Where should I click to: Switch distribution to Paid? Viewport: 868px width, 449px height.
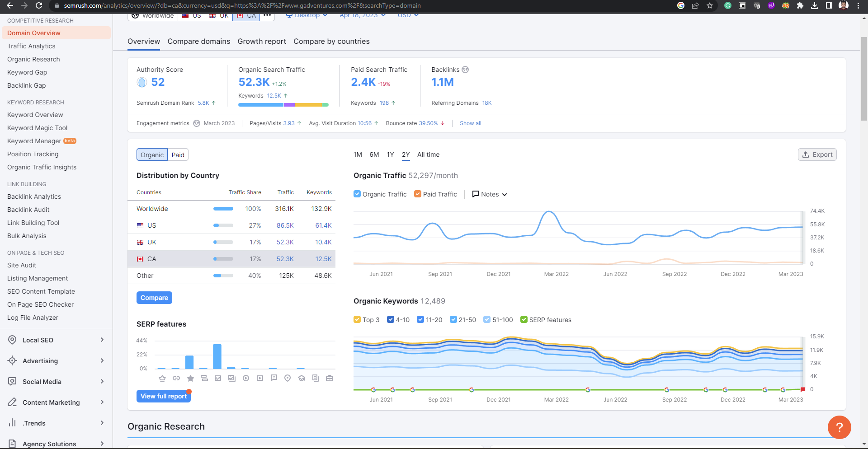click(178, 154)
